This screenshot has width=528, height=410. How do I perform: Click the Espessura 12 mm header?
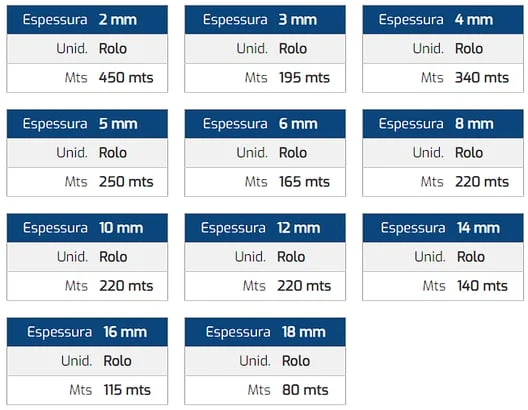(265, 228)
